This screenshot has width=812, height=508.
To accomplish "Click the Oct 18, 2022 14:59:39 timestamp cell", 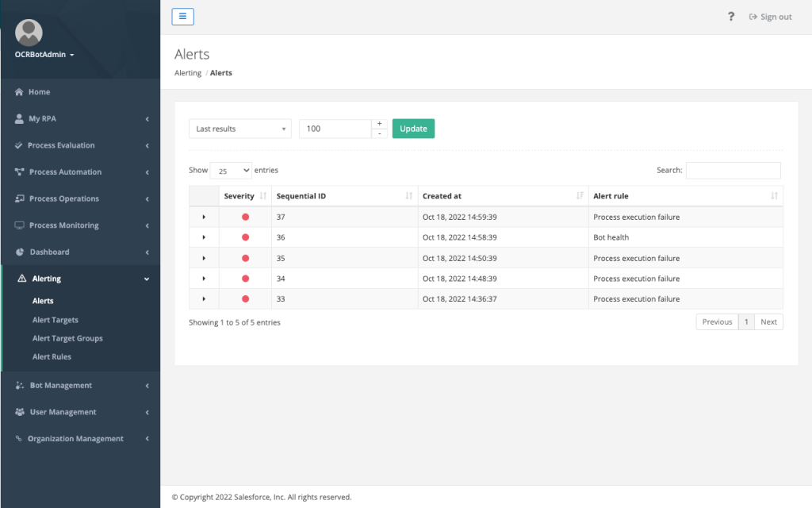I will (504, 217).
